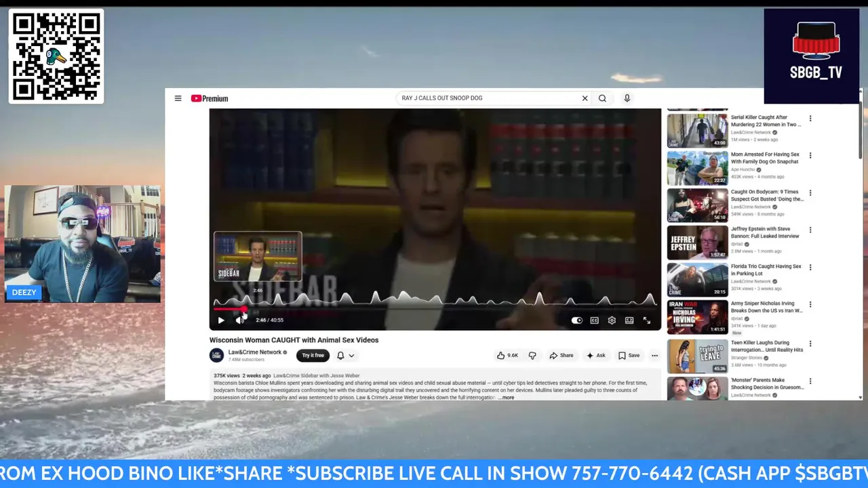Click the Wisconsin Woman CAUGHT video title
Viewport: 868px width, 488px height.
pyautogui.click(x=294, y=340)
